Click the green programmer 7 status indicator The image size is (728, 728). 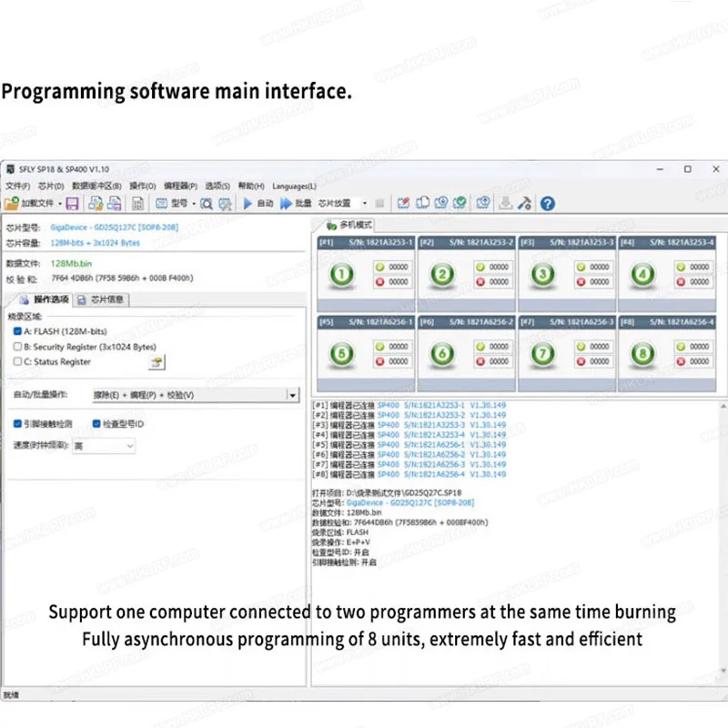coord(542,354)
